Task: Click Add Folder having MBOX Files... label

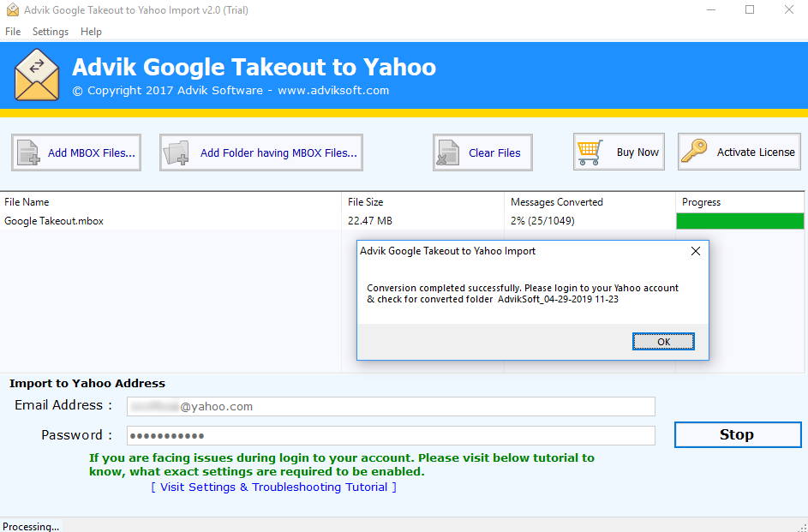Action: pyautogui.click(x=278, y=152)
